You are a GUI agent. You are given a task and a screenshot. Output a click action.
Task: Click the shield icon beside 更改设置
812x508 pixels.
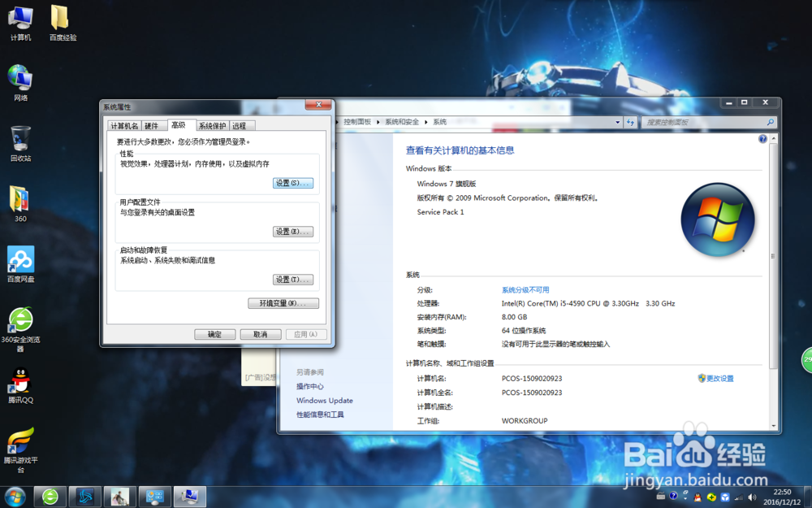pyautogui.click(x=702, y=379)
